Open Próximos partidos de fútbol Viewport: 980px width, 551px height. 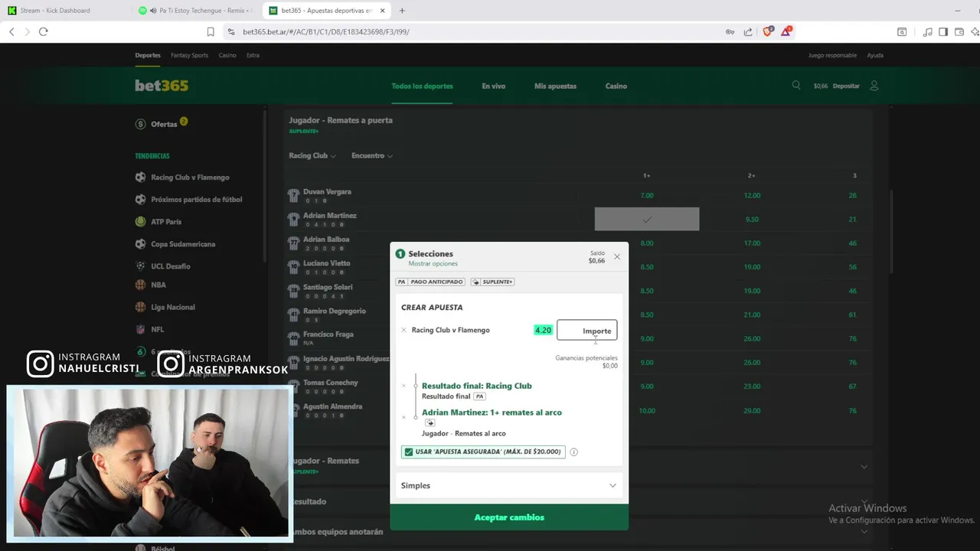(x=197, y=199)
